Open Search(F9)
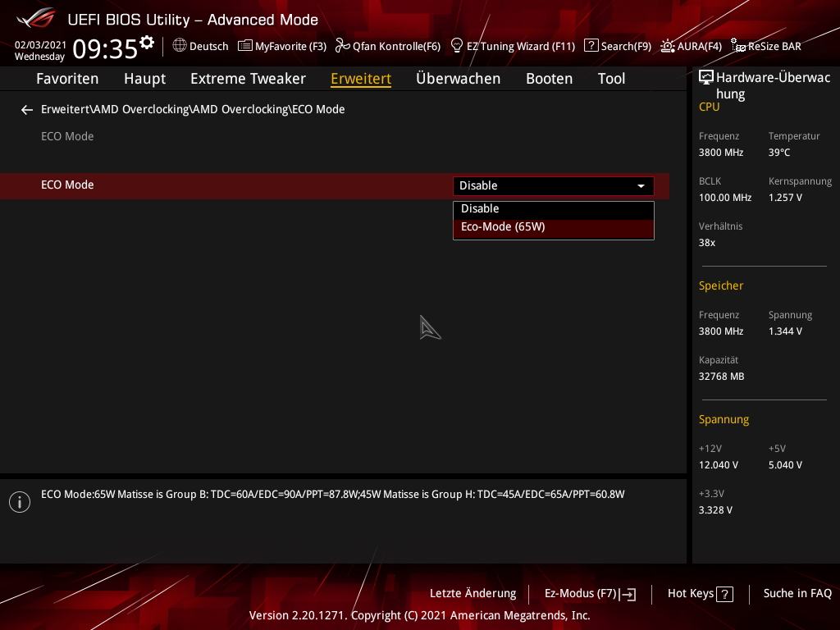840x630 pixels. pos(618,46)
